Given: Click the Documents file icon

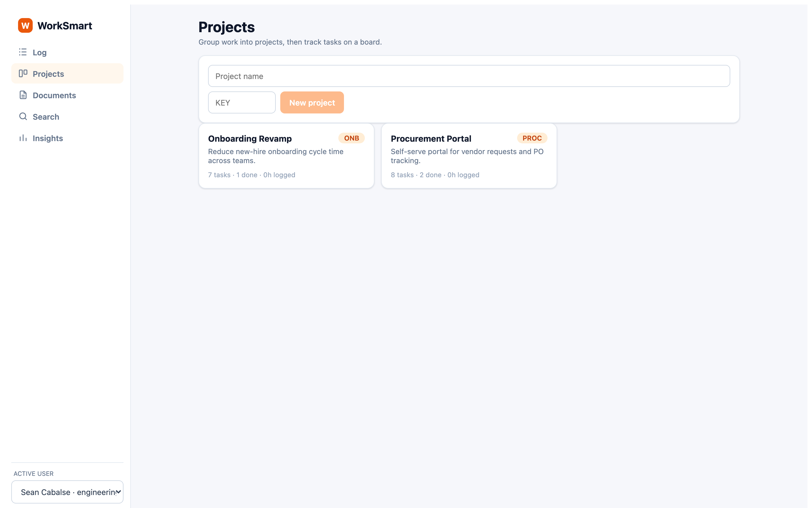Looking at the screenshot, I should 23,95.
